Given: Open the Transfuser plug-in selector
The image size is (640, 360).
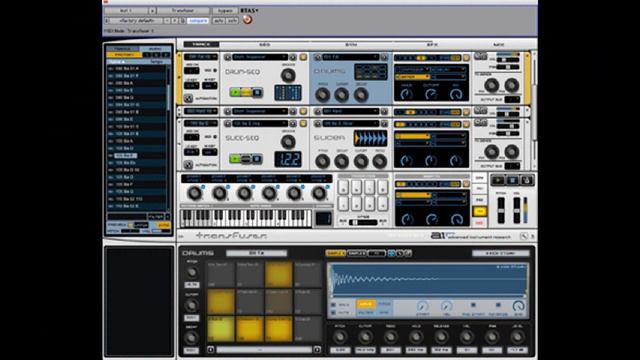Looking at the screenshot, I should (x=183, y=10).
